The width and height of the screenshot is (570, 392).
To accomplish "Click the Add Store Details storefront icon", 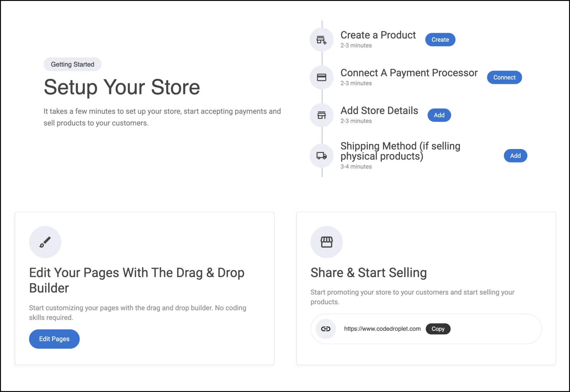I will tap(322, 115).
